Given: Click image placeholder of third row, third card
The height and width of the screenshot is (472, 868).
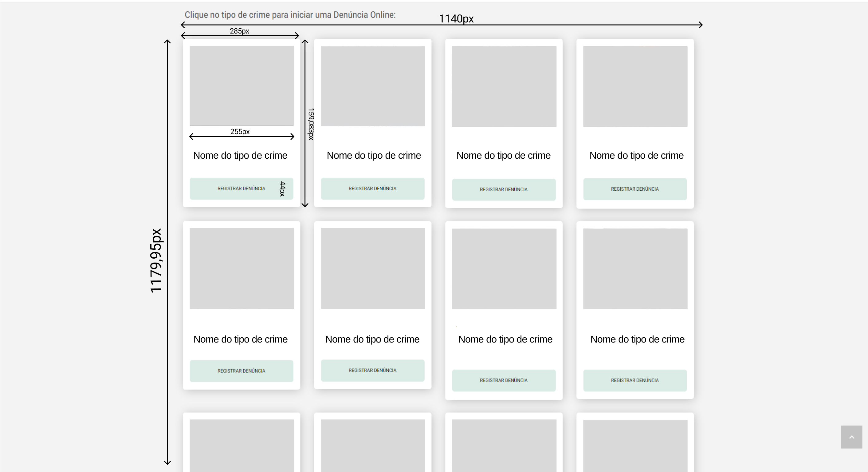Looking at the screenshot, I should [x=504, y=446].
